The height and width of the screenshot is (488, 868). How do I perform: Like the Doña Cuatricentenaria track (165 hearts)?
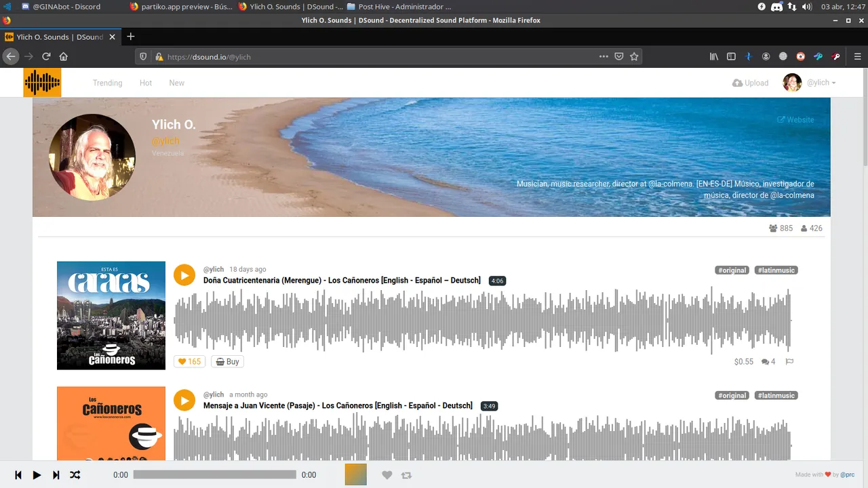pyautogui.click(x=189, y=361)
